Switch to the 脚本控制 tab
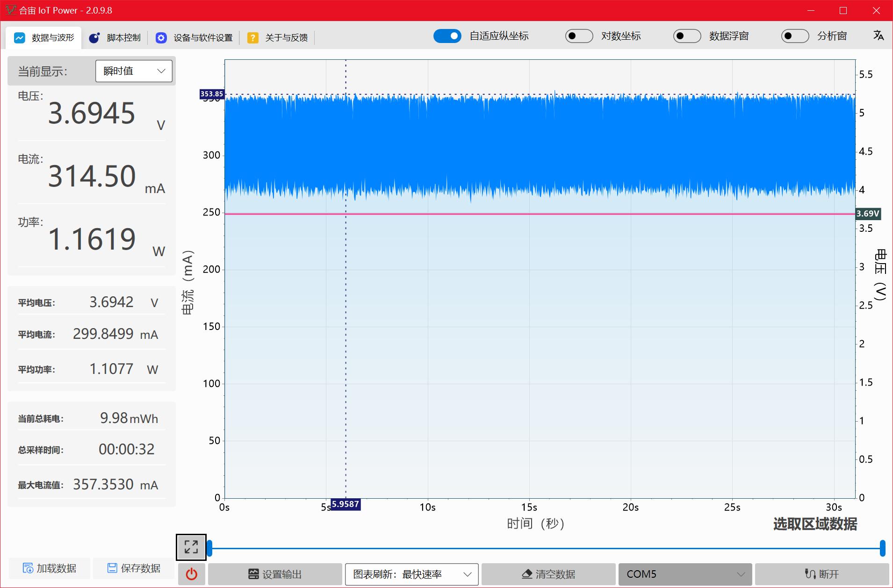The height and width of the screenshot is (588, 893). click(115, 37)
